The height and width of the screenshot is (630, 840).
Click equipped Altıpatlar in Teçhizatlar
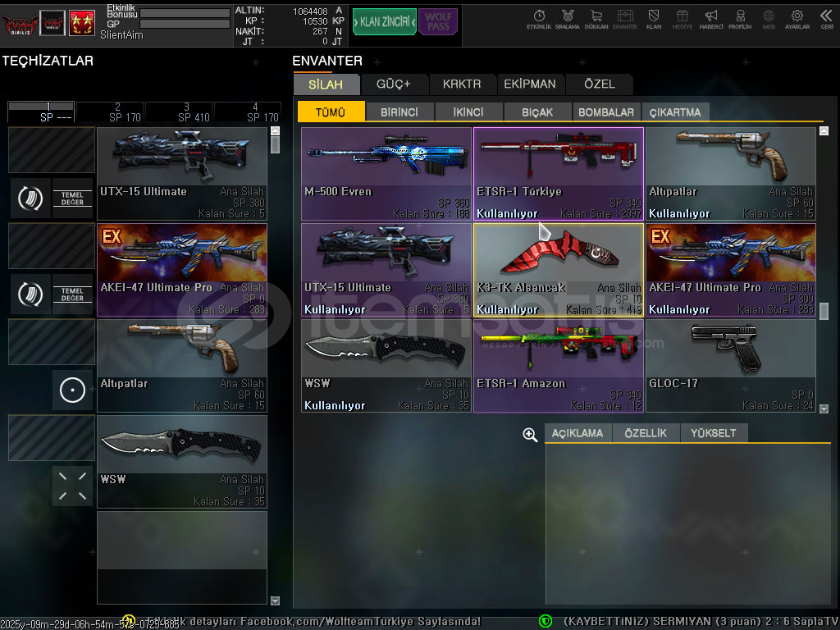pyautogui.click(x=182, y=366)
